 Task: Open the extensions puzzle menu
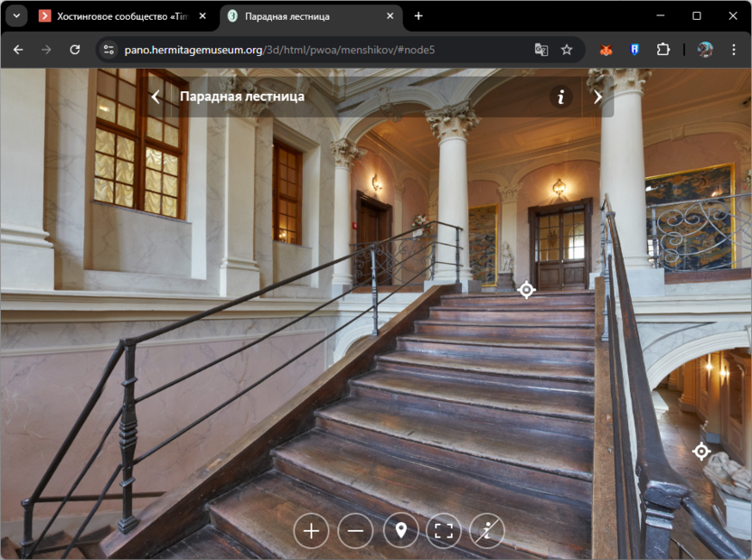[663, 50]
